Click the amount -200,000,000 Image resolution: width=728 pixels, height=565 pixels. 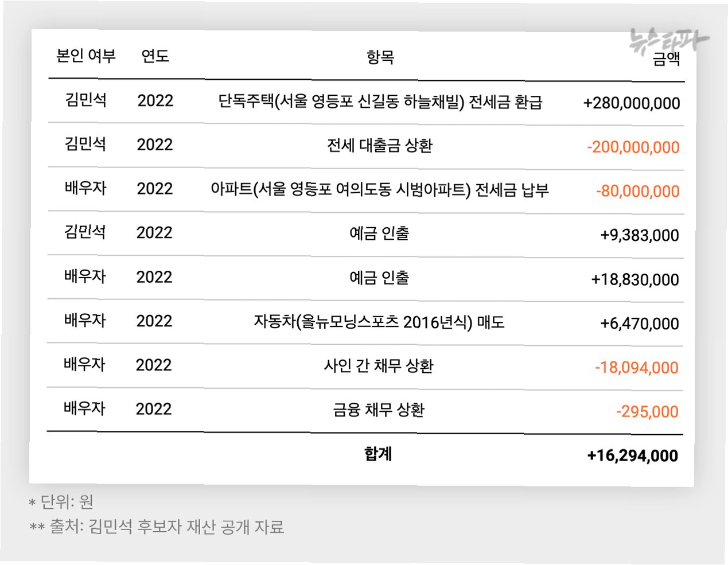click(633, 147)
